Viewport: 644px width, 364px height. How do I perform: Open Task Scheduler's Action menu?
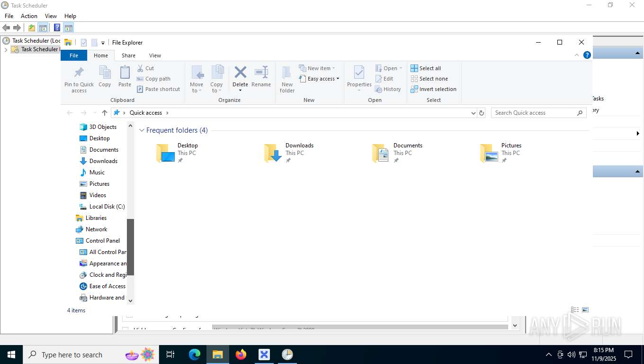29,16
